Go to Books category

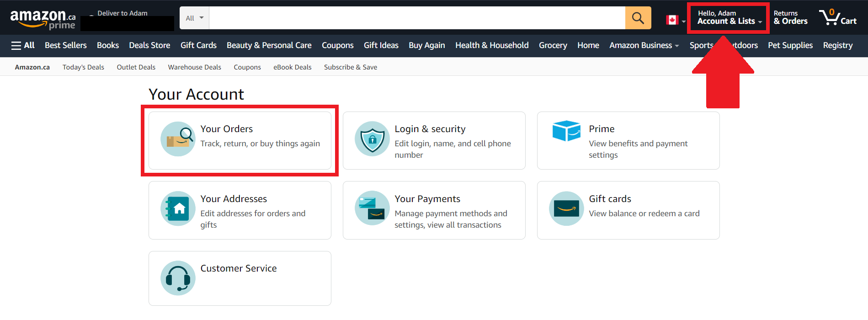pos(108,45)
